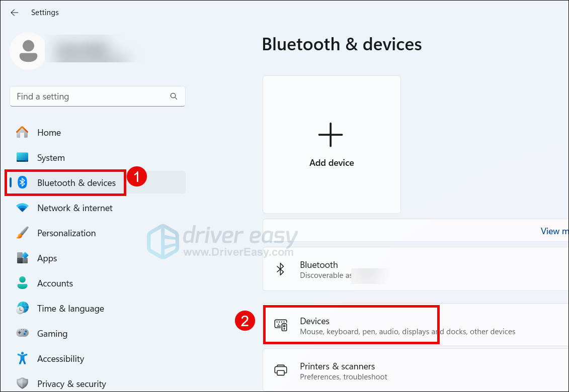Go to Home in the sidebar
Viewport: 569px width, 392px height.
[x=49, y=133]
